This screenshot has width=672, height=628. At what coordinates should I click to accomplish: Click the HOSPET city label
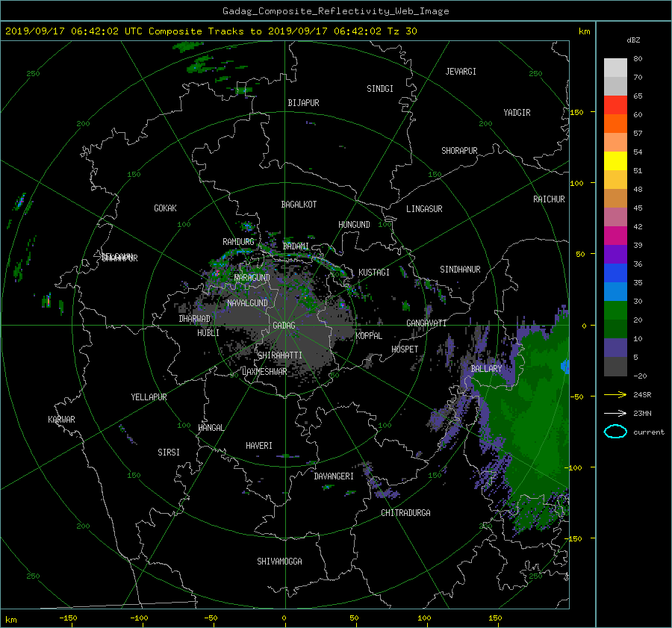405,349
